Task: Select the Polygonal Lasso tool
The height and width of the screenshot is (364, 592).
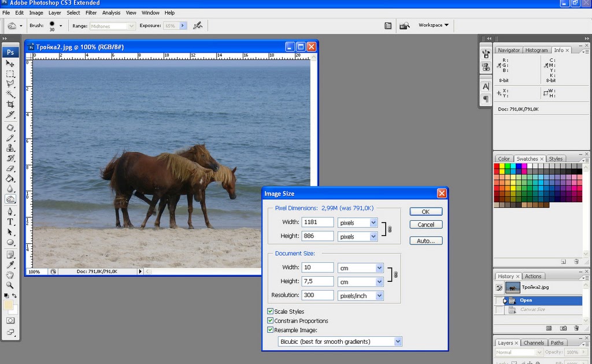Action: [10, 84]
